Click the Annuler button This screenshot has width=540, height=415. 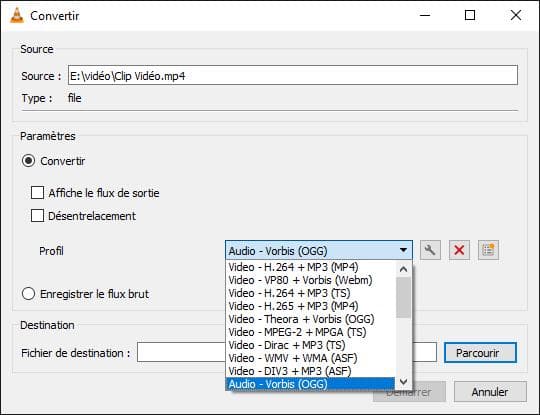(x=490, y=392)
